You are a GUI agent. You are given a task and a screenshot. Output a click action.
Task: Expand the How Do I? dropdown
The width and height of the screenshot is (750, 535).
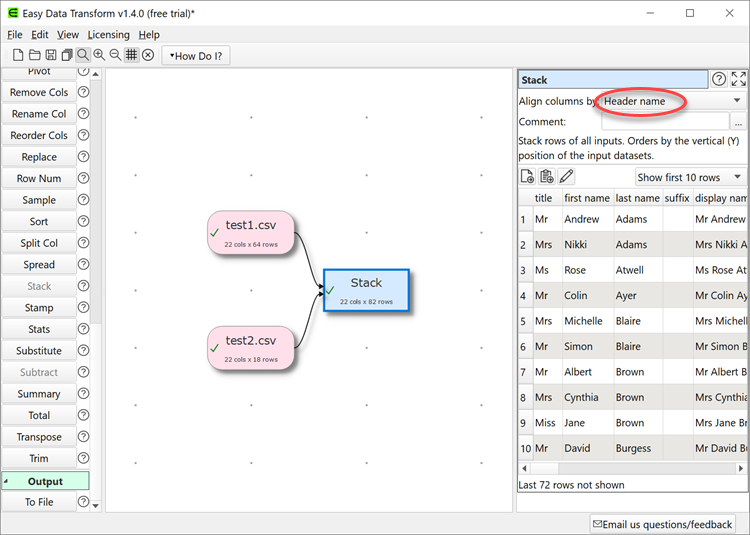click(x=196, y=56)
